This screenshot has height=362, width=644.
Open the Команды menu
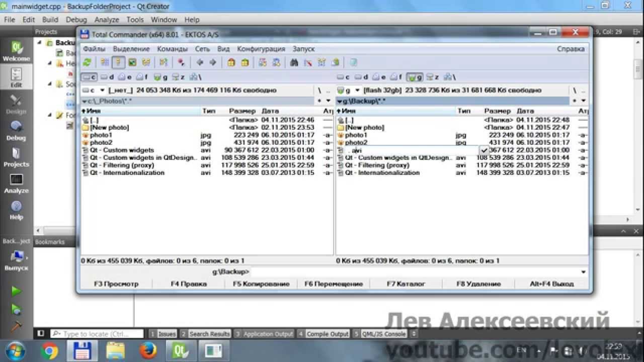(172, 49)
